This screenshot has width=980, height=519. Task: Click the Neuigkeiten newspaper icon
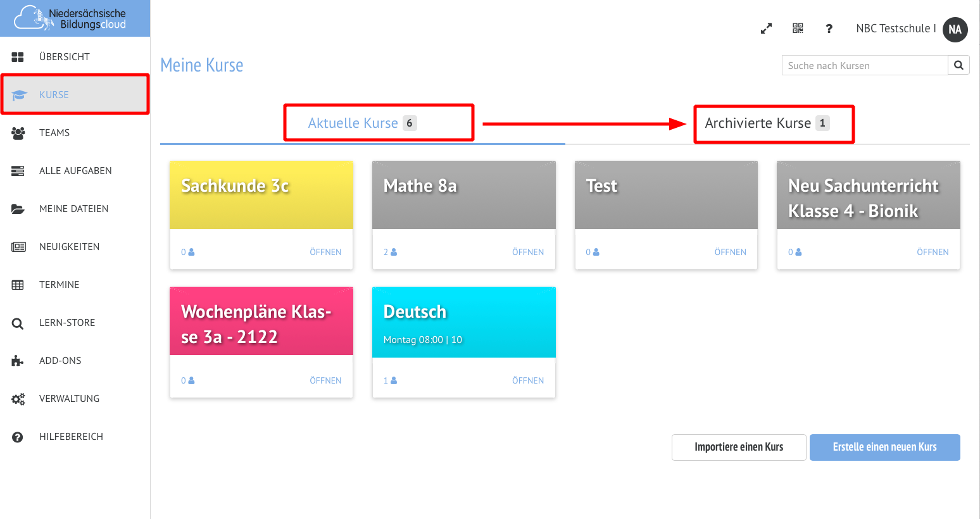click(x=18, y=247)
